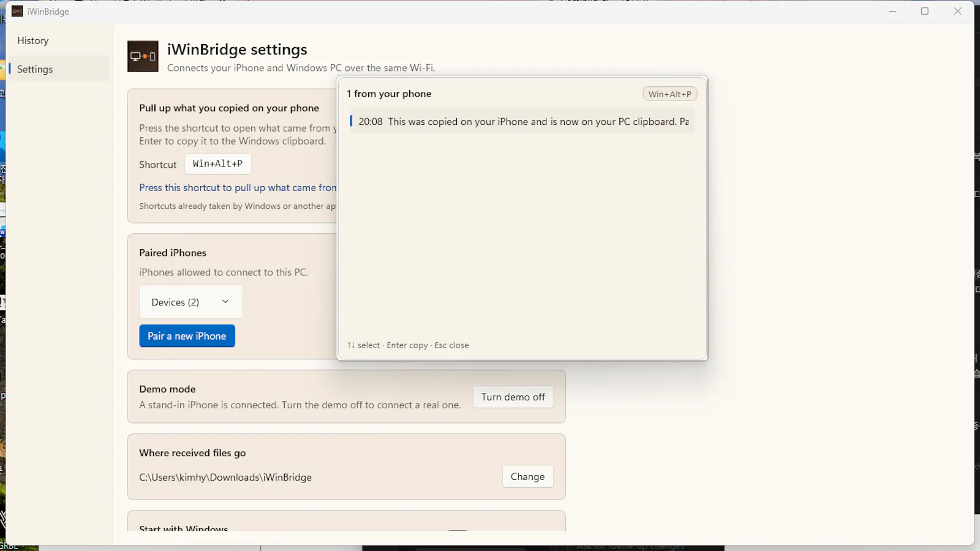This screenshot has height=551, width=980.
Task: Click Change for received files folder
Action: click(527, 476)
